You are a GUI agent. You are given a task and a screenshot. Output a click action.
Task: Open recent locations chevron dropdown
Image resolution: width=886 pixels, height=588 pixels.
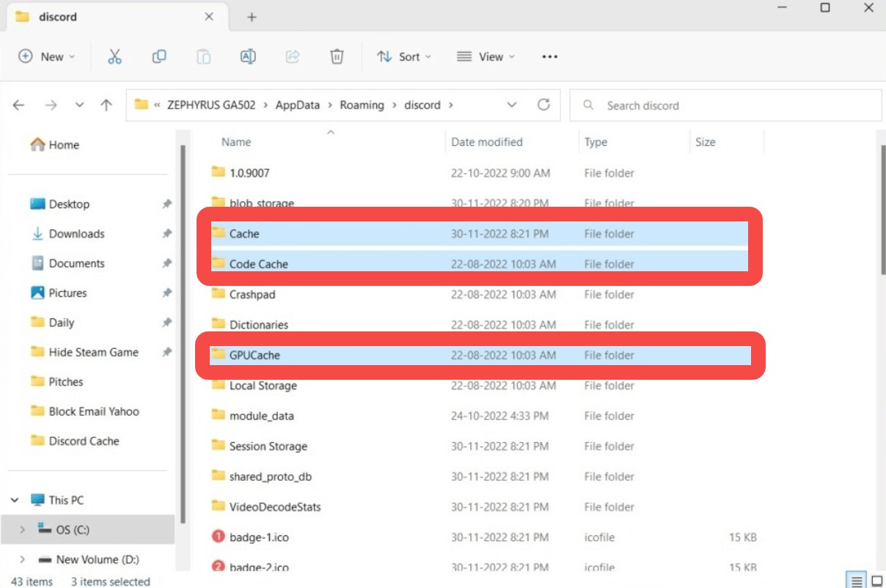tap(79, 105)
